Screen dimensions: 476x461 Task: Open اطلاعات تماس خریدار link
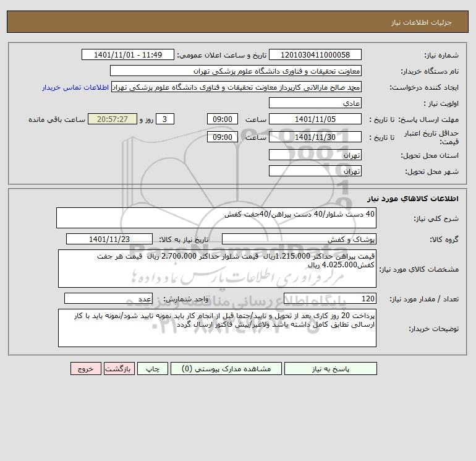pyautogui.click(x=75, y=87)
